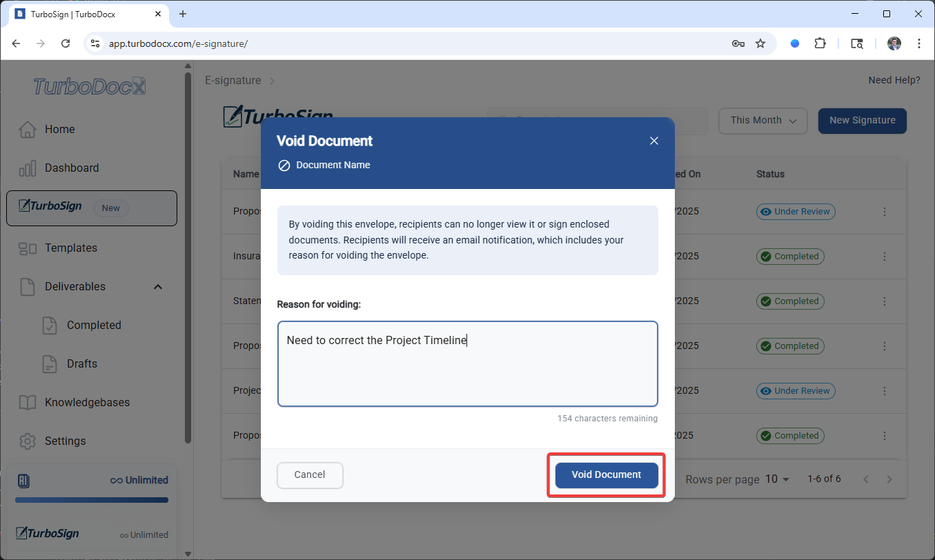The width and height of the screenshot is (935, 560).
Task: Click the AI usage progress bar
Action: 92,500
